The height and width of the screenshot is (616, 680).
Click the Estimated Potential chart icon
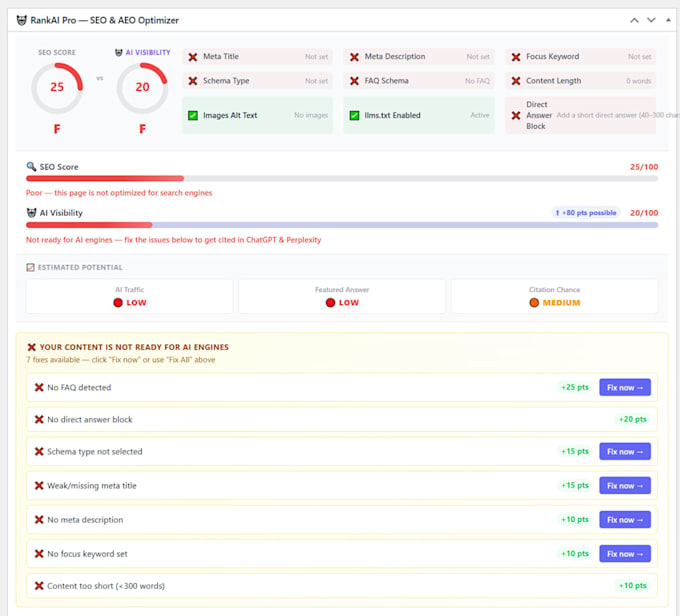tap(30, 267)
